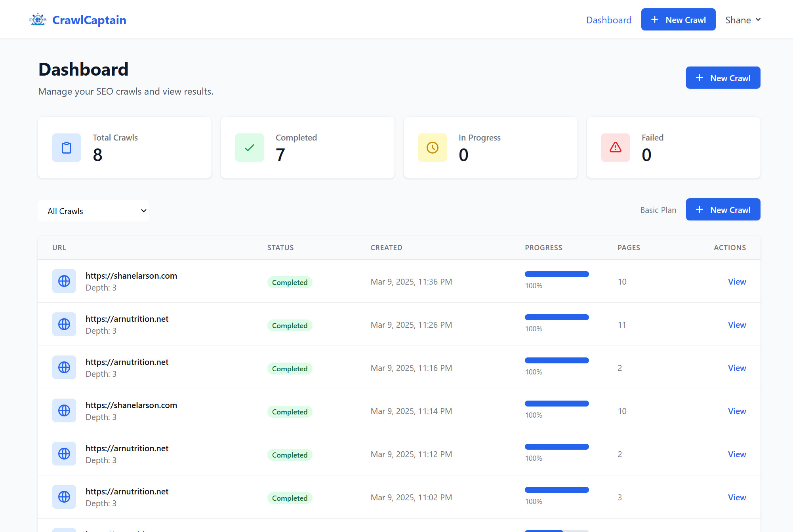View the arnutrition.net crawl from 11:02 PM
Viewport: 793px width, 532px height.
coord(737,497)
